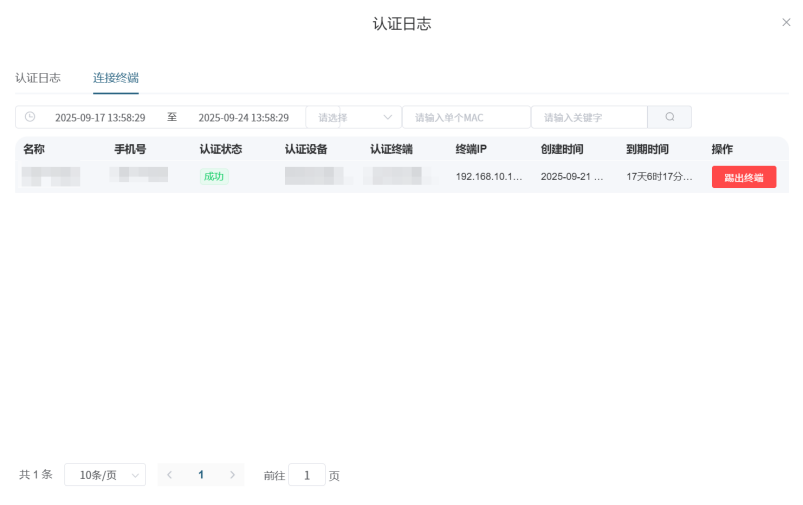Click the 成功 status tag

point(214,177)
